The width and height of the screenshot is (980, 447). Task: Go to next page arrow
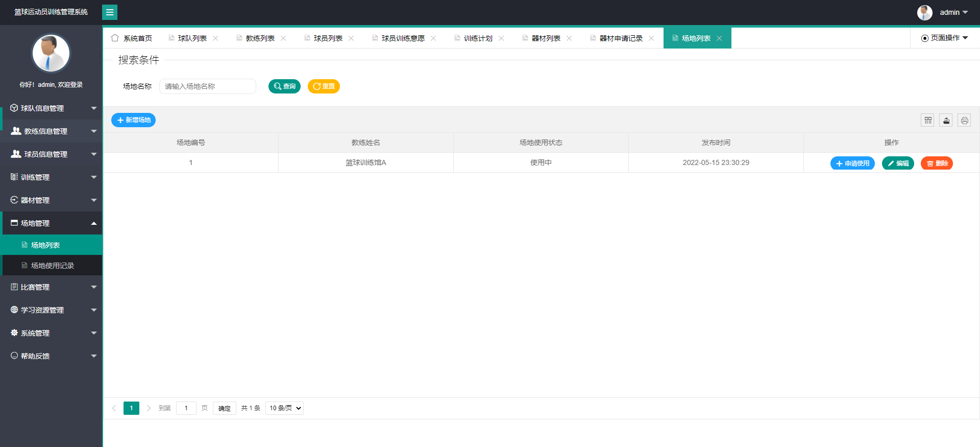(x=149, y=408)
